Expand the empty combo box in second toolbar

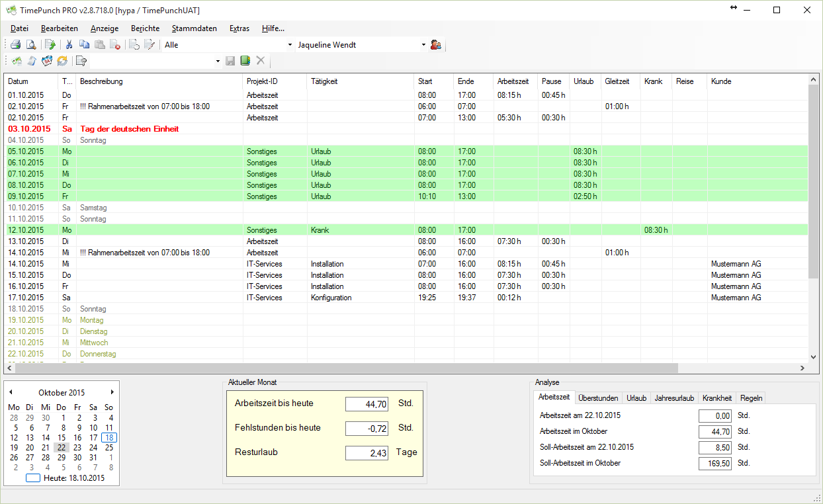tap(218, 61)
